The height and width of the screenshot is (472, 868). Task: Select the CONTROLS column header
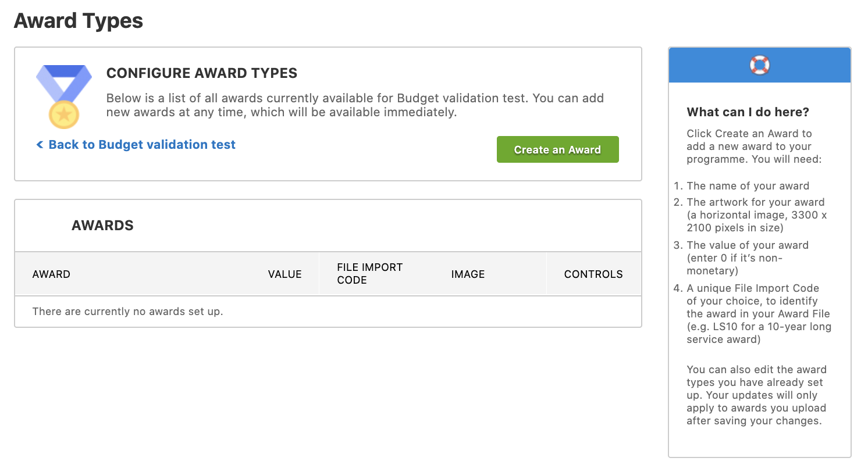point(593,274)
